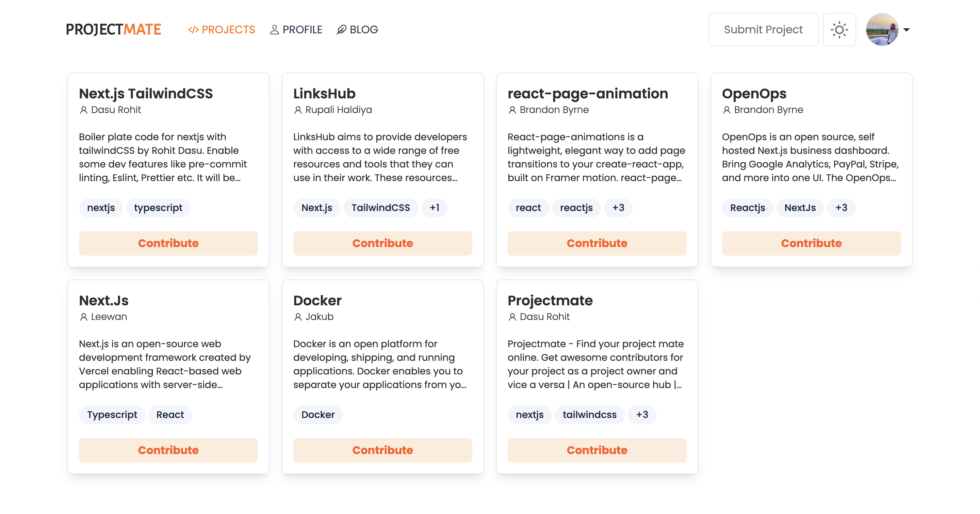Viewport: 980px width, 514px height.
Task: Select typescript tag in Next.js TailwindCSS card
Action: pos(158,208)
